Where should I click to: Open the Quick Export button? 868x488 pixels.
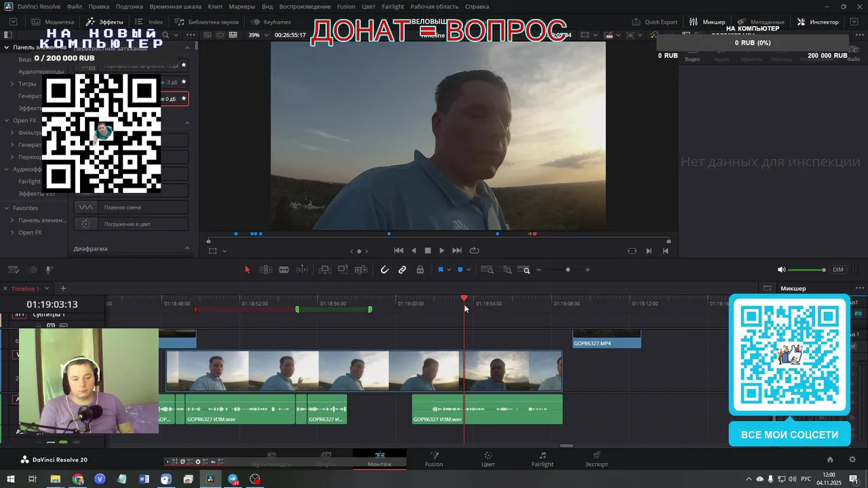(x=654, y=22)
